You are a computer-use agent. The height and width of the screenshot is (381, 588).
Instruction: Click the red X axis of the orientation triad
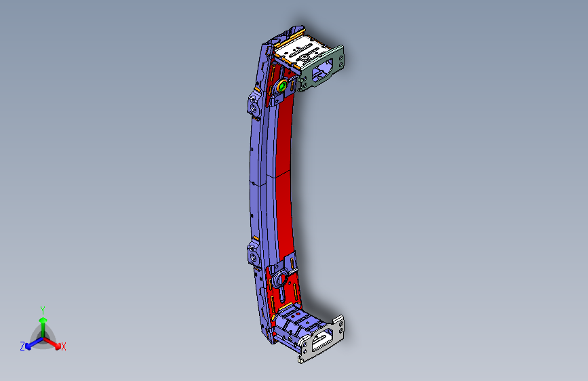pyautogui.click(x=53, y=342)
